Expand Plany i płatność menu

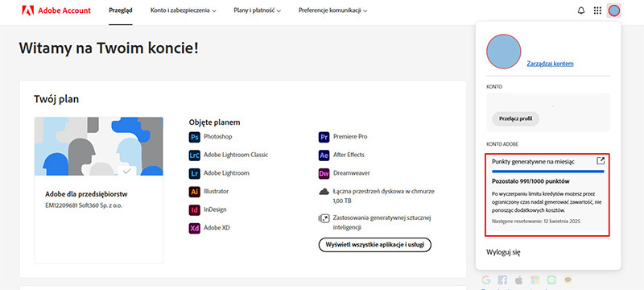point(258,10)
